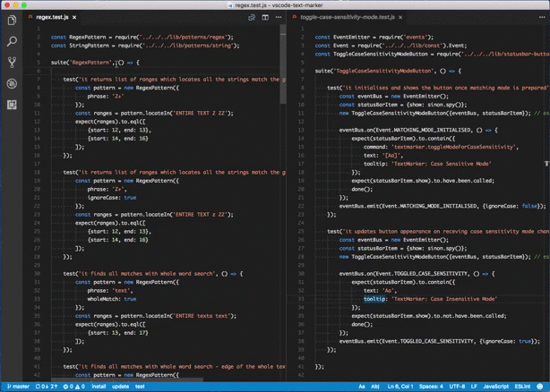The image size is (550, 392).
Task: Open the Extensions view in activity bar
Action: point(12,106)
